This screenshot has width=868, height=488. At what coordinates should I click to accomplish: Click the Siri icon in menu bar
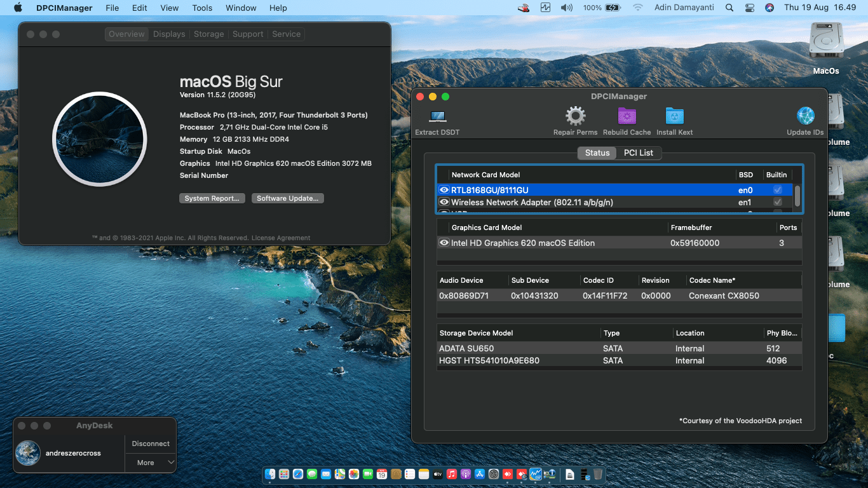coord(770,8)
